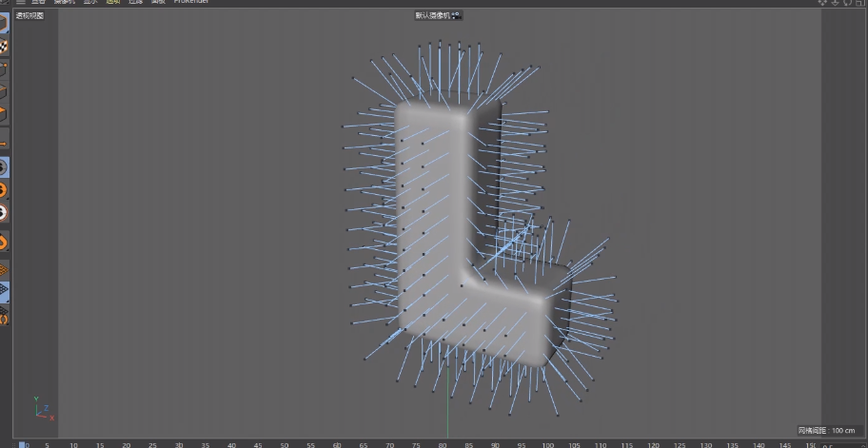Jump to frame 70 on timeline ruler
This screenshot has width=868, height=448.
pyautogui.click(x=389, y=445)
